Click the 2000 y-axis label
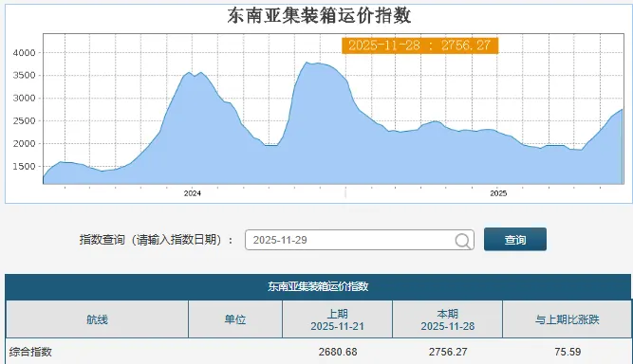Viewport: 633px width, 364px height. pos(25,143)
